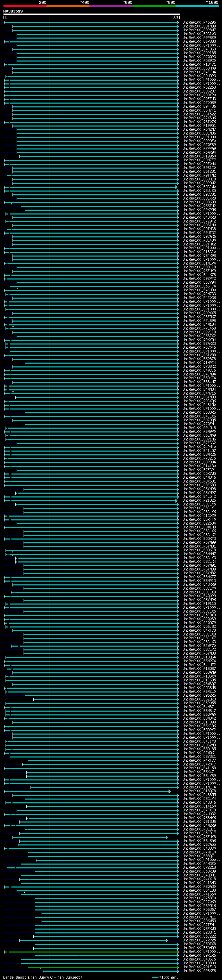Click the UniRef100_A8NNH7 entry
The image size is (222, 980).
pyautogui.click(x=199, y=554)
